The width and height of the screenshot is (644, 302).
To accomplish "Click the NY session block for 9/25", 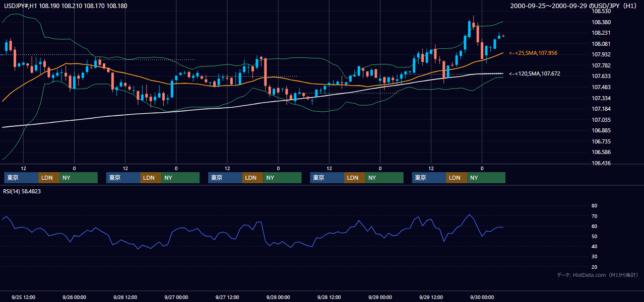I will click(x=79, y=178).
